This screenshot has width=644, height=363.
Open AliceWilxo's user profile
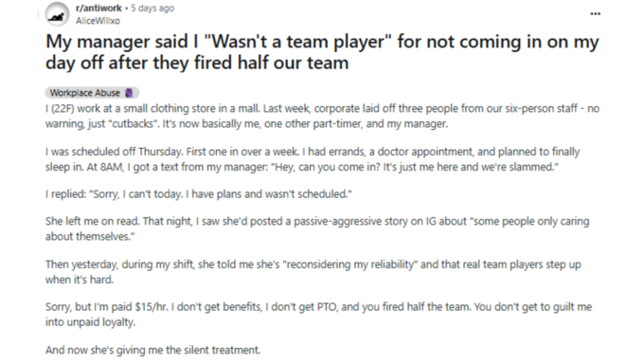tap(98, 21)
